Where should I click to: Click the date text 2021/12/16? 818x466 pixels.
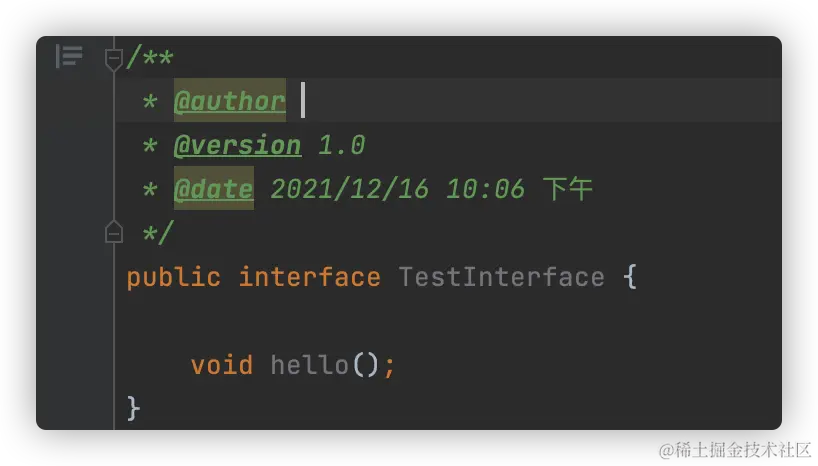point(349,189)
